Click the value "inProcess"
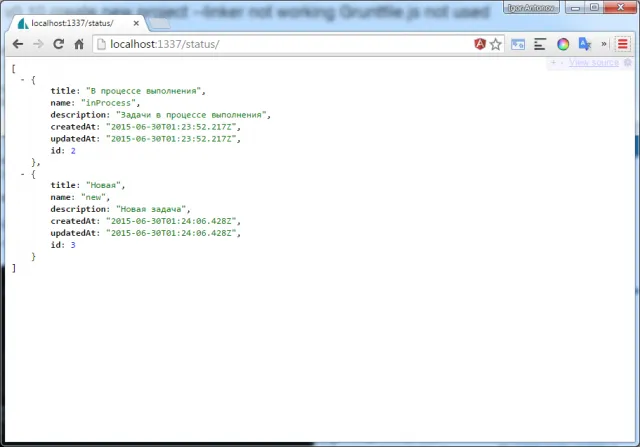 point(108,103)
